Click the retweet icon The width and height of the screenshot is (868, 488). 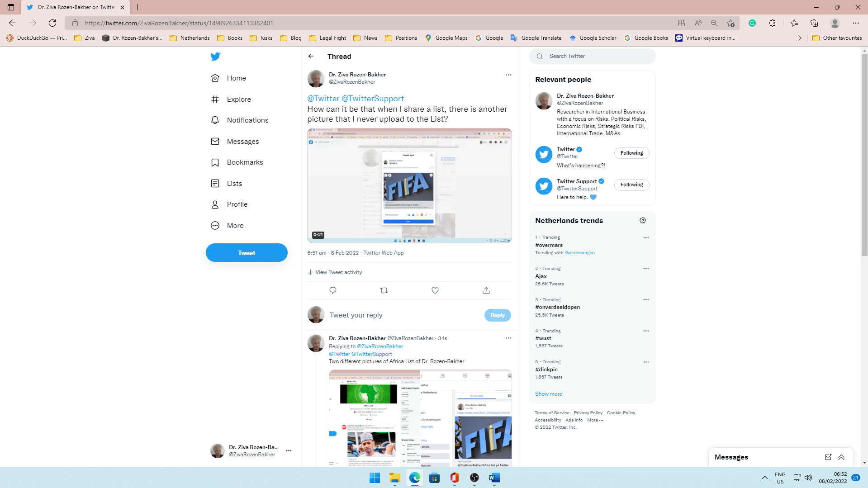pyautogui.click(x=384, y=290)
